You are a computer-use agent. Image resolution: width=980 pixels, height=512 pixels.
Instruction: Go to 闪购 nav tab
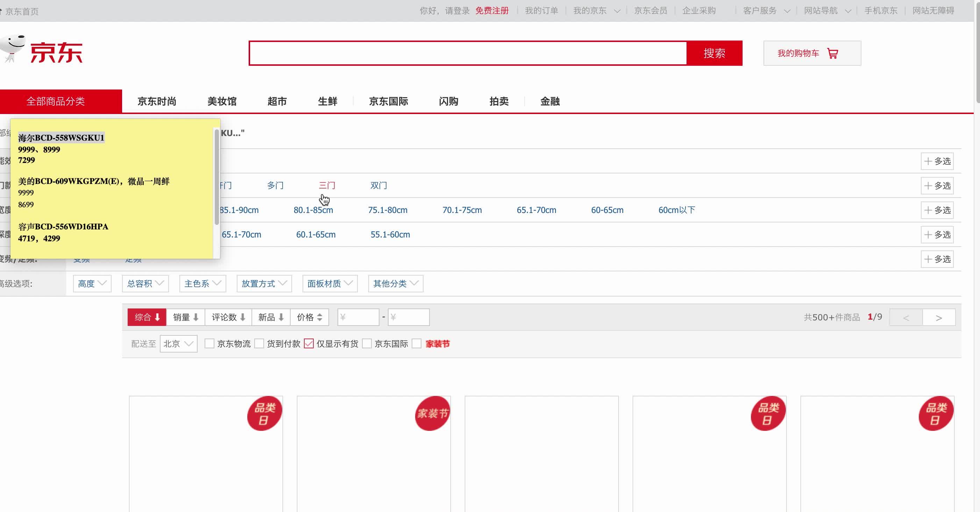[x=448, y=101]
